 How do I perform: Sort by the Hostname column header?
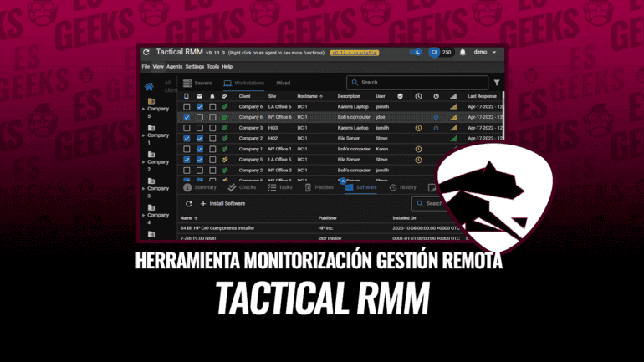(x=309, y=96)
